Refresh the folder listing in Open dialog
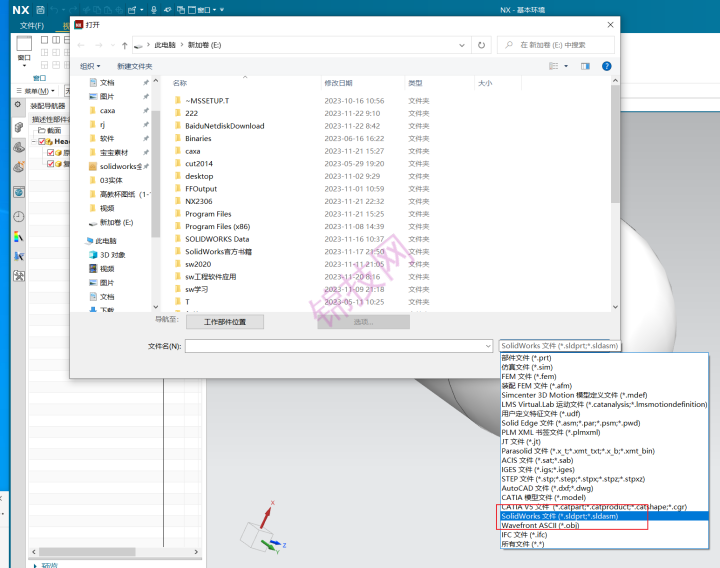The width and height of the screenshot is (720, 568). [481, 45]
